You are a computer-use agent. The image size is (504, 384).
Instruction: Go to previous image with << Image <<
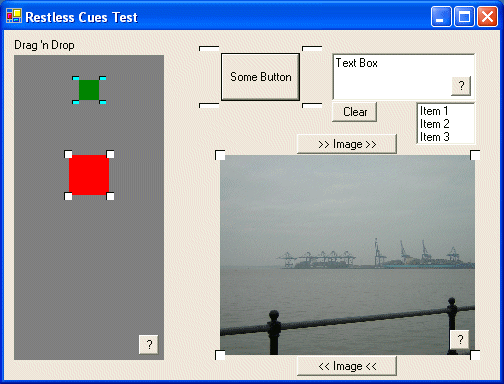[347, 366]
